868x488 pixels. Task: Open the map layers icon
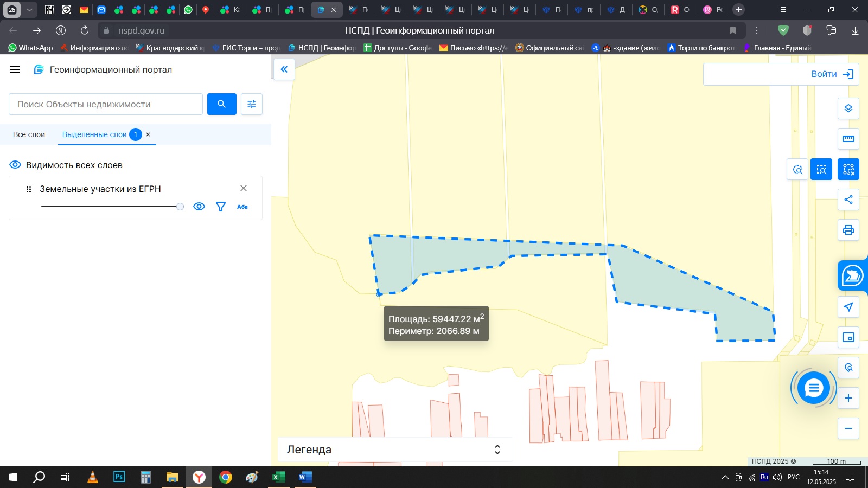click(848, 108)
